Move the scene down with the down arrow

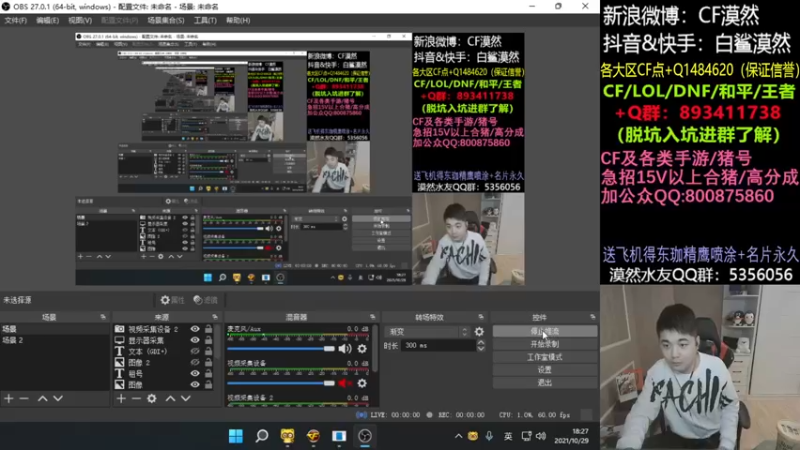[58, 398]
